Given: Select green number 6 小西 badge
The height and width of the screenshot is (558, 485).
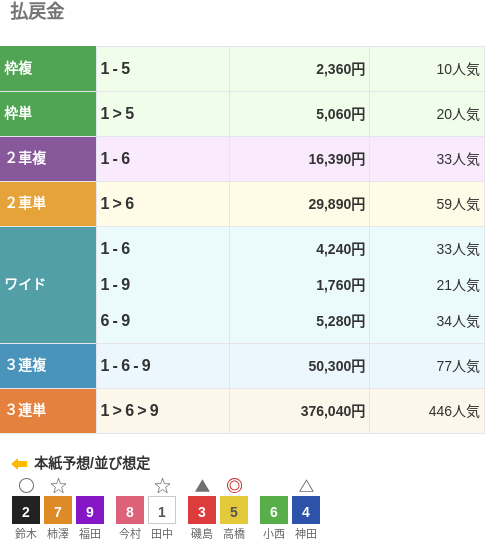Looking at the screenshot, I should (x=274, y=510).
